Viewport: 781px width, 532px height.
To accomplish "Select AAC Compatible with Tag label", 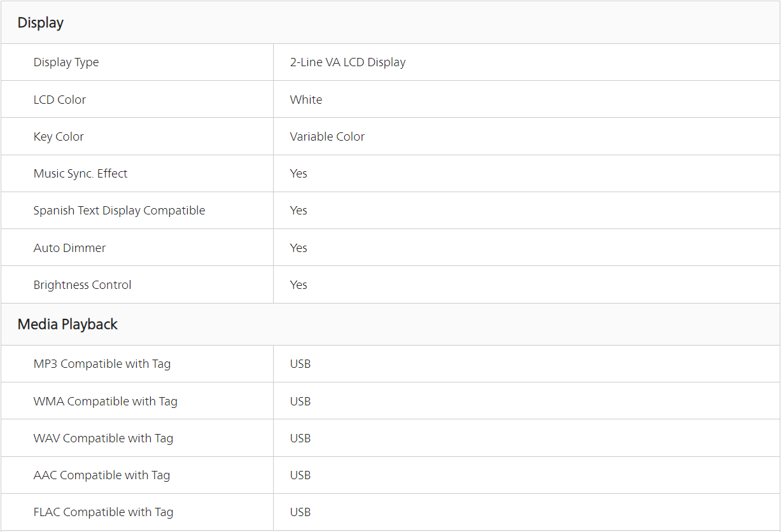I will pos(101,475).
